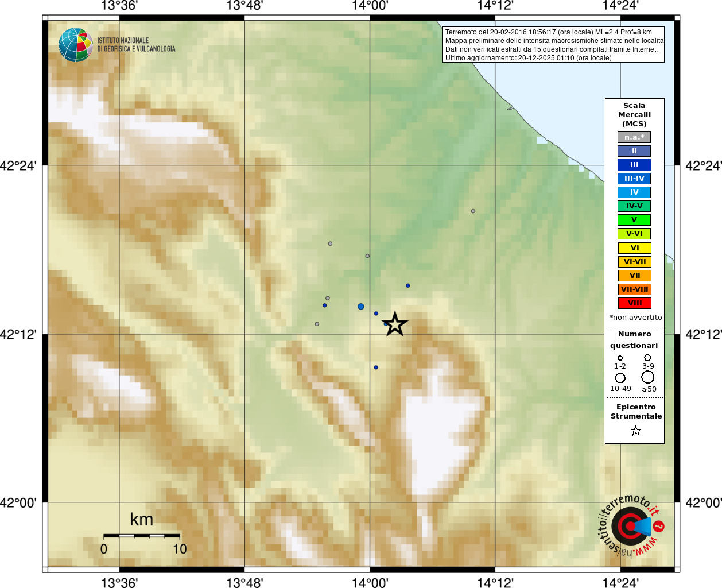Click the VII-VIII legend swatch
This screenshot has width=722, height=588.
(634, 289)
